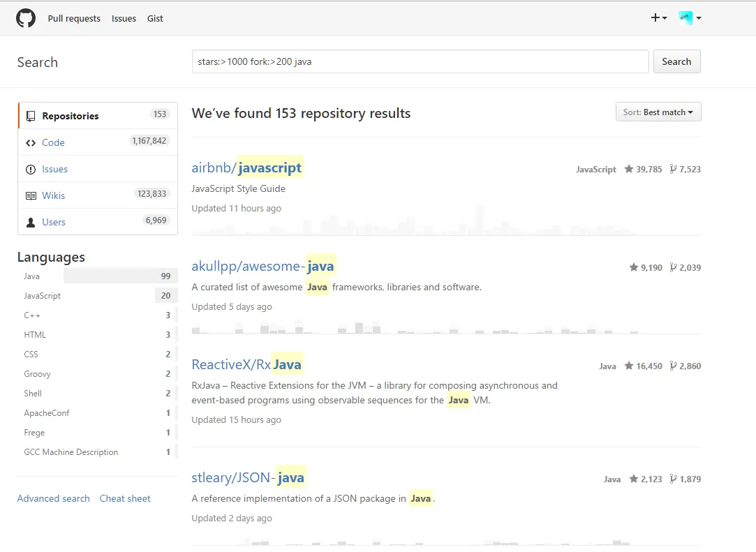Image resolution: width=756 pixels, height=552 pixels.
Task: Filter by GCC Machine Description language
Action: 98,452
